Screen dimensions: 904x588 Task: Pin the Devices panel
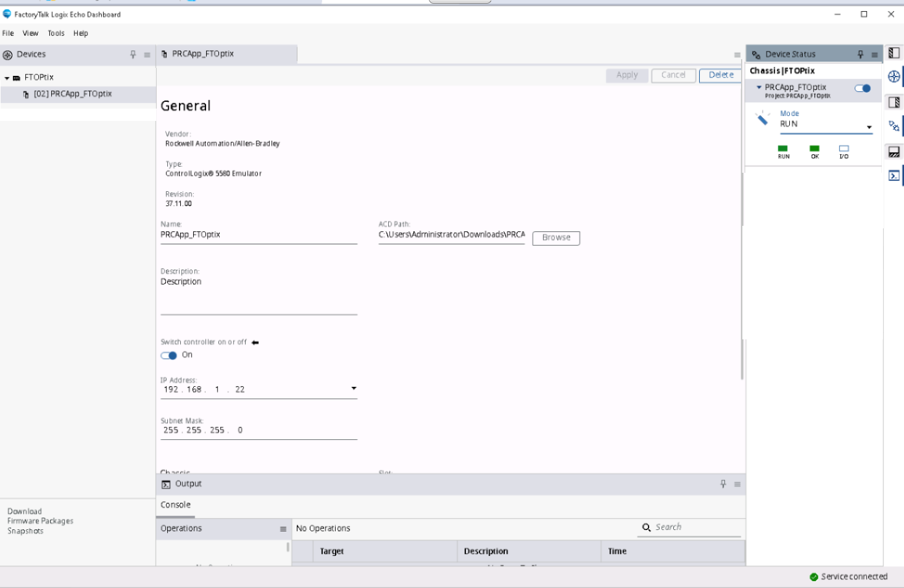click(133, 54)
